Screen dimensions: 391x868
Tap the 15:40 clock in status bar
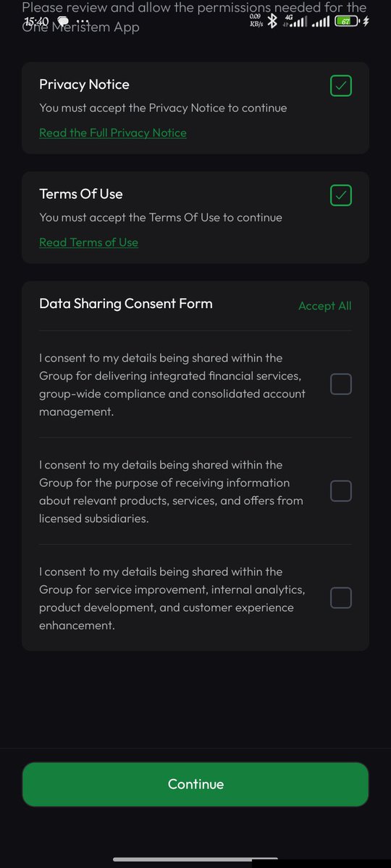(37, 22)
